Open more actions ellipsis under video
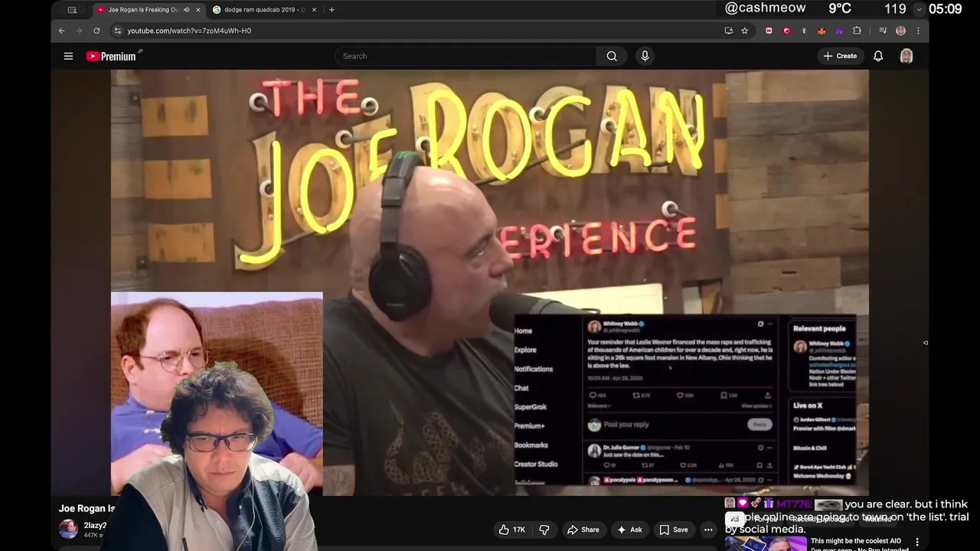Screen dimensions: 980x551 click(x=708, y=530)
